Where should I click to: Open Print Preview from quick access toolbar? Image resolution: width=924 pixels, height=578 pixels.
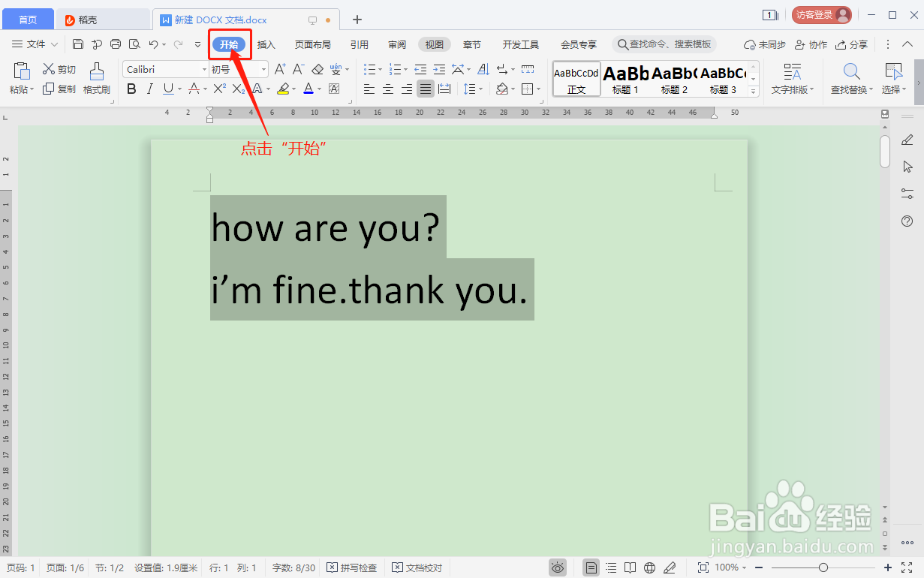click(x=134, y=44)
